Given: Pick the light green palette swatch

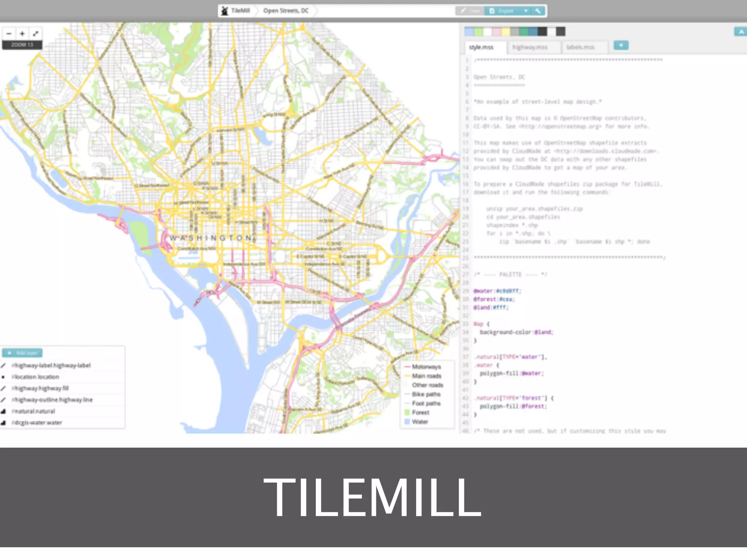Looking at the screenshot, I should point(478,32).
